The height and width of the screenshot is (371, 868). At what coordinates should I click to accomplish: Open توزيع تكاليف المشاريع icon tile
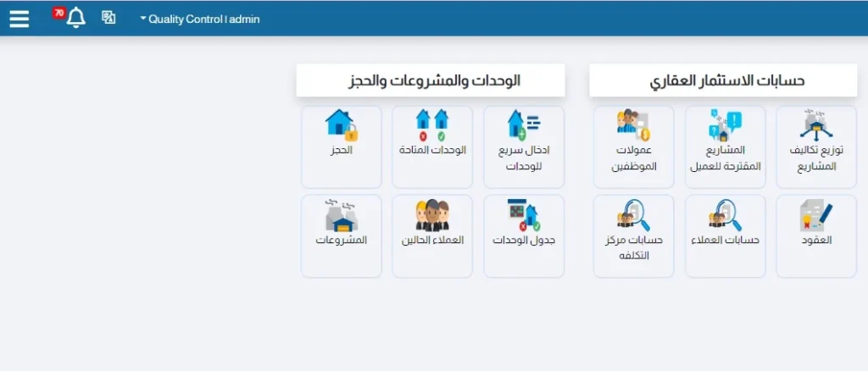point(815,125)
